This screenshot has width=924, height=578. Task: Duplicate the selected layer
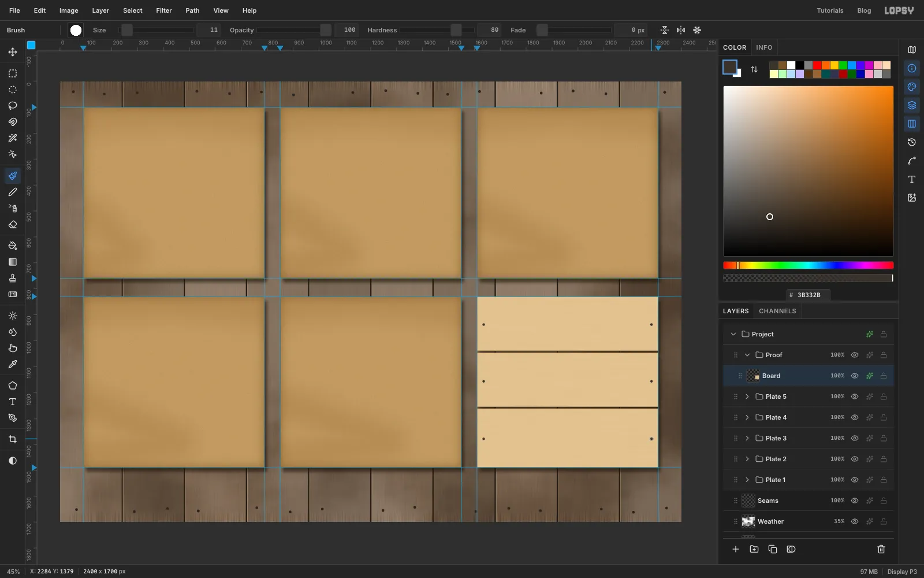point(773,549)
